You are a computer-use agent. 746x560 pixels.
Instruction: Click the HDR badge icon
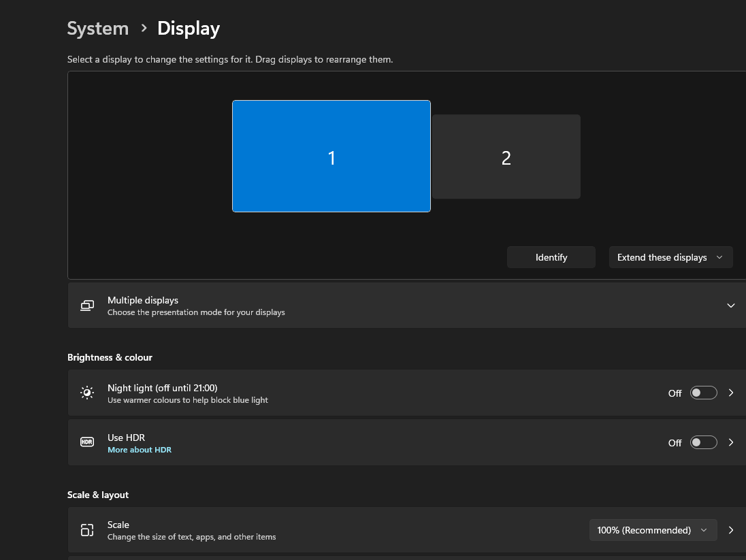click(x=87, y=442)
